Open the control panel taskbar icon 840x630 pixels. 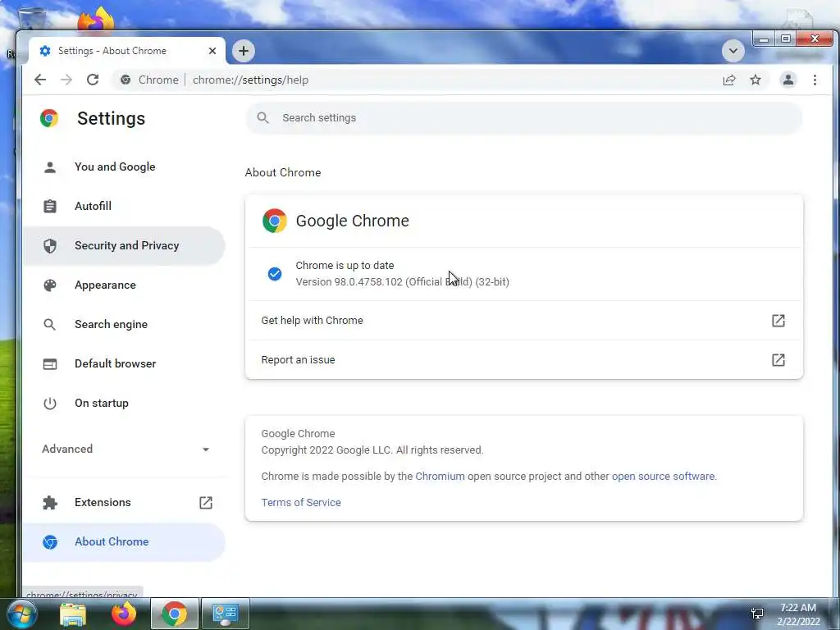click(226, 614)
